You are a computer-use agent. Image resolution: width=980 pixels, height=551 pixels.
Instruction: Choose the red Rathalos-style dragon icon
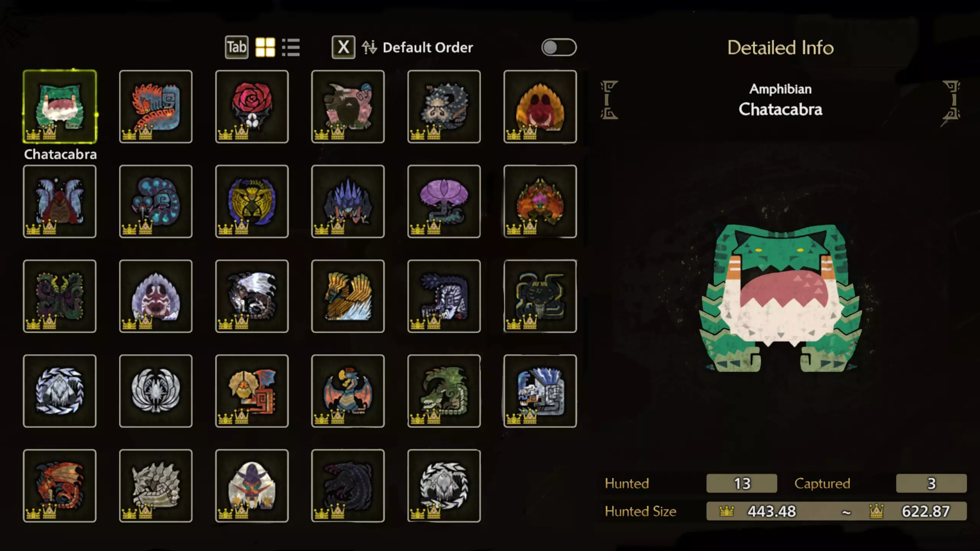[x=60, y=486]
